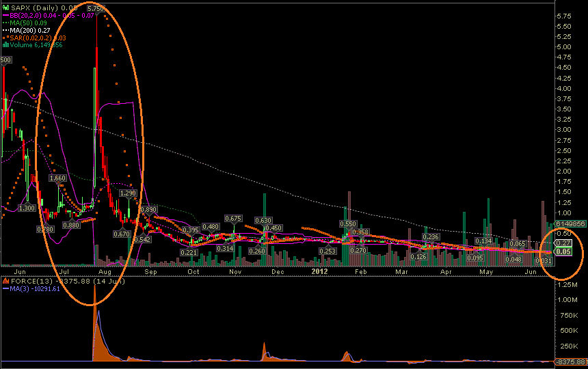The image size is (588, 369).
Task: Click the Sep label on time axis
Action: tap(150, 271)
